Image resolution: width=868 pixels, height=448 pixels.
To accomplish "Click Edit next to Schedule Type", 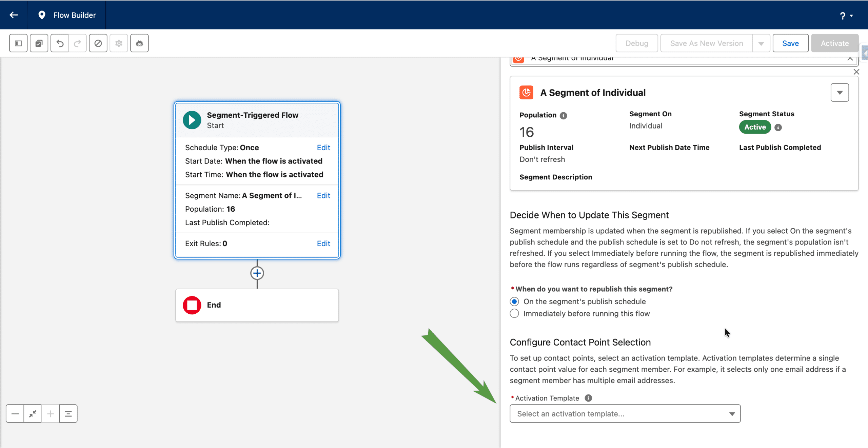I will tap(323, 148).
